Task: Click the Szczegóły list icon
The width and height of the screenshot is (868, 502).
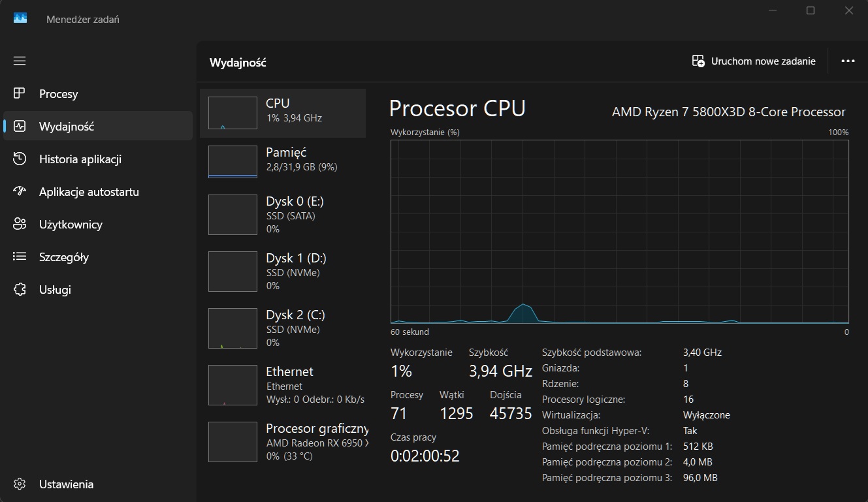Action: 20,257
